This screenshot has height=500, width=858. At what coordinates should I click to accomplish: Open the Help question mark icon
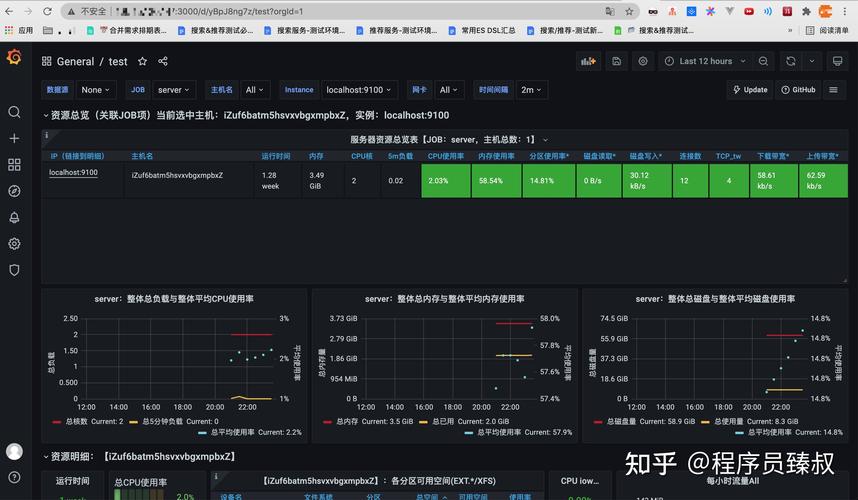[x=14, y=477]
